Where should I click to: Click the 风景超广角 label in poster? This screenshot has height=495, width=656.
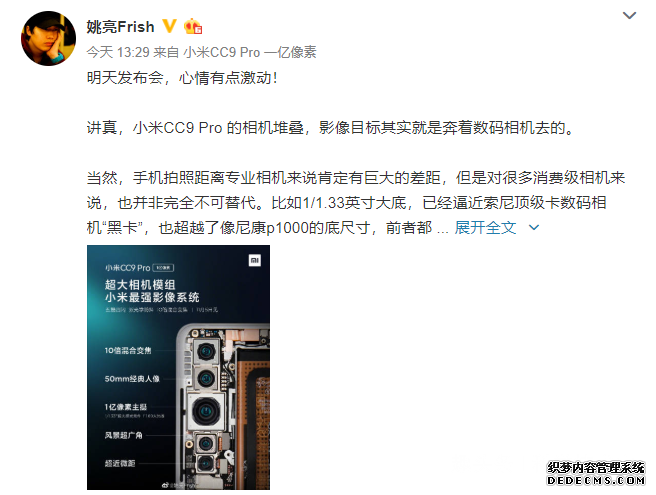click(x=123, y=435)
